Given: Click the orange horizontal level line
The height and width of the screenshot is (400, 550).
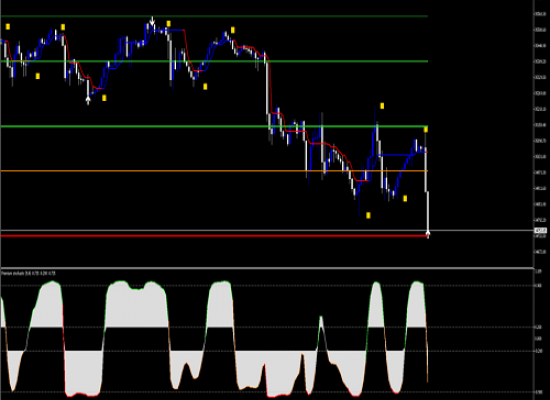Looking at the screenshot, I should (214, 171).
